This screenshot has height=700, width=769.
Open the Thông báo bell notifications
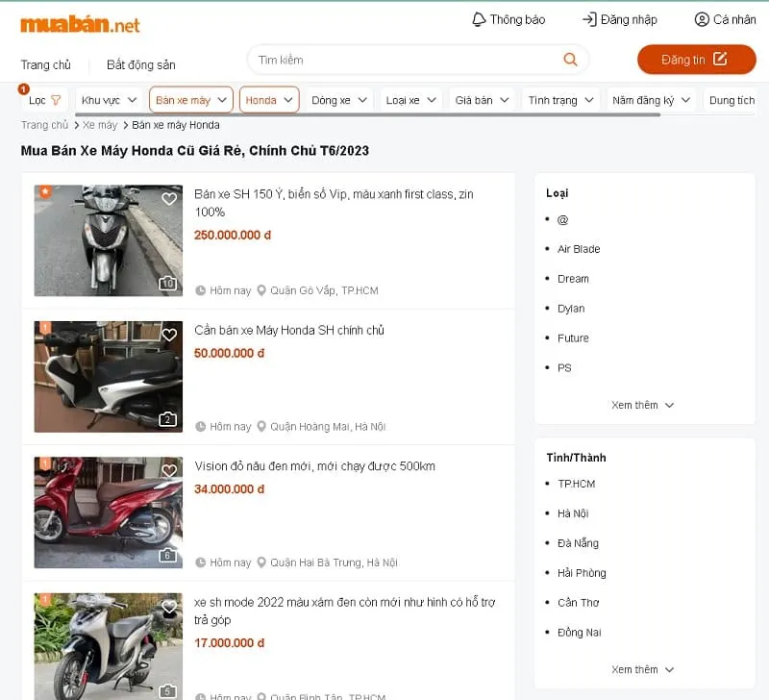pos(479,19)
